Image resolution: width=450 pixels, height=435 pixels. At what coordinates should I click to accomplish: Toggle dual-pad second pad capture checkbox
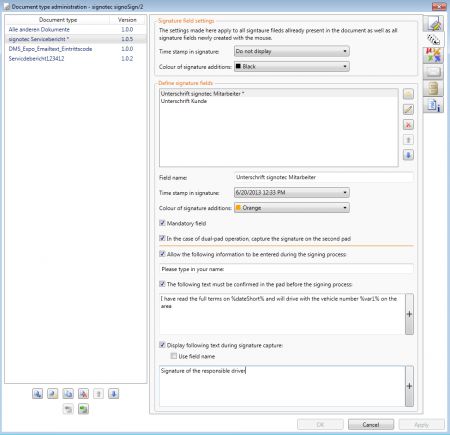[162, 238]
